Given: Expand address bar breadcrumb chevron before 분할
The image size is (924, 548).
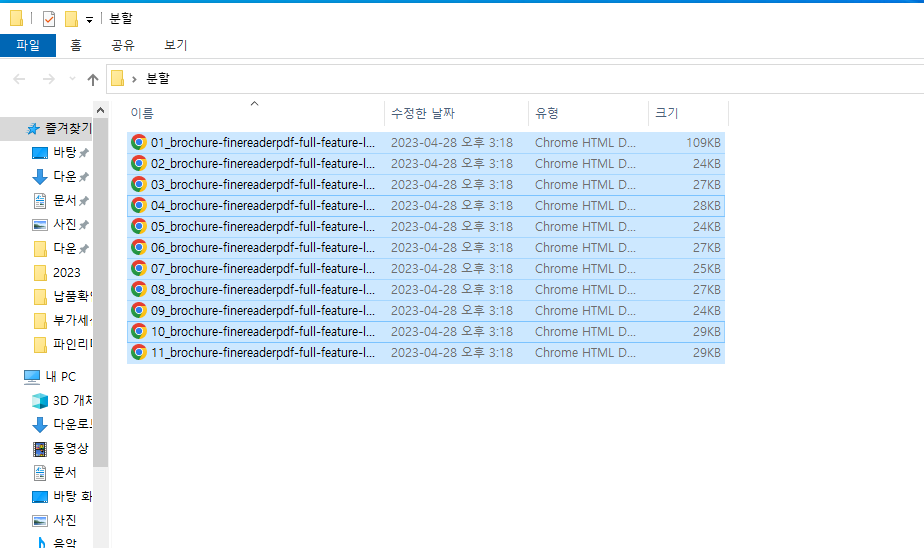Looking at the screenshot, I should pos(134,79).
